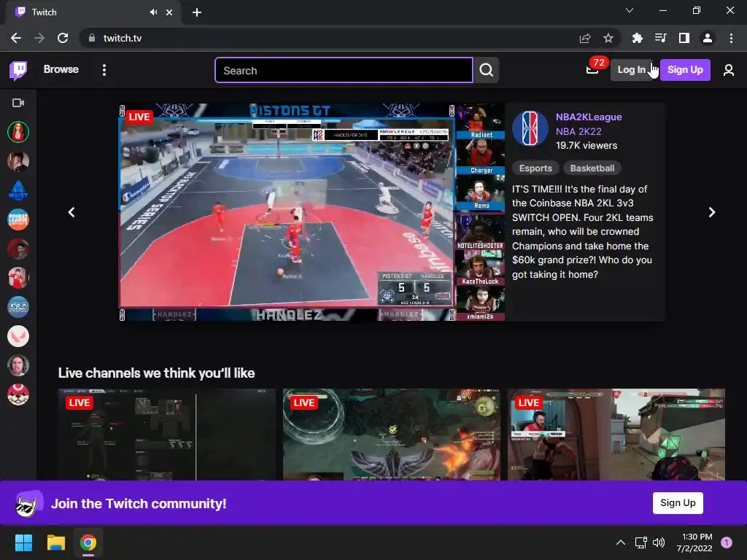Open the NBA2KLeague channel link
Image resolution: width=747 pixels, height=560 pixels.
click(x=589, y=117)
